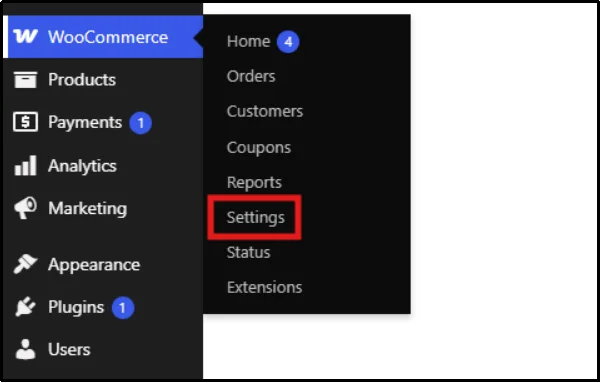Viewport: 601px width, 383px height.
Task: Open the Appearance menu
Action: pyautogui.click(x=94, y=265)
